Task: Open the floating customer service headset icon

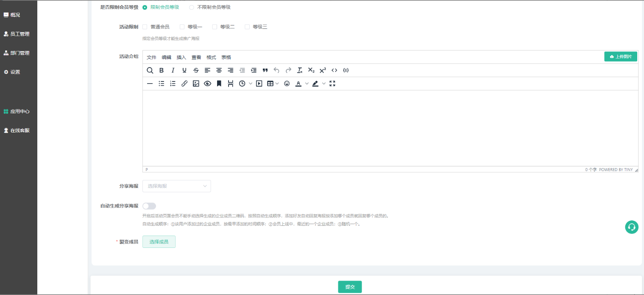Action: tap(632, 227)
